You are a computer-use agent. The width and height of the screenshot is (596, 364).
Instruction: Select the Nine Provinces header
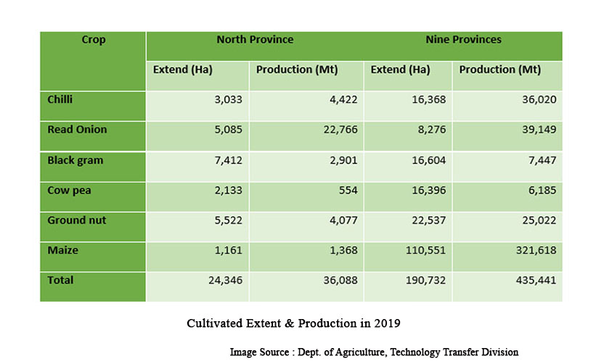click(463, 40)
